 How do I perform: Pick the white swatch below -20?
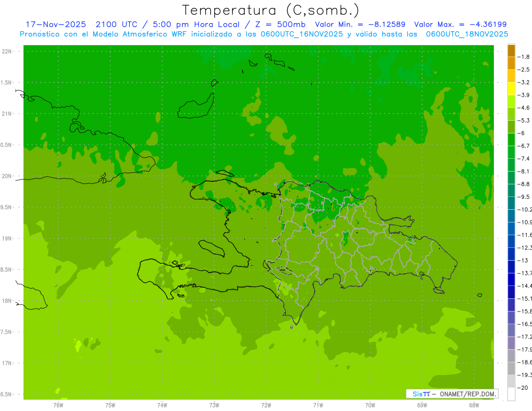[x=511, y=394]
